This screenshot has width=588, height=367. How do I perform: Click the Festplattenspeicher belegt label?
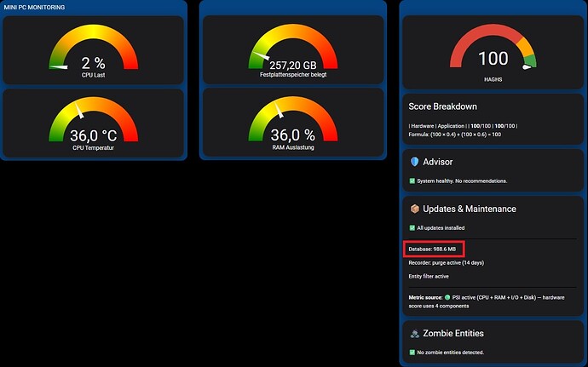[293, 75]
